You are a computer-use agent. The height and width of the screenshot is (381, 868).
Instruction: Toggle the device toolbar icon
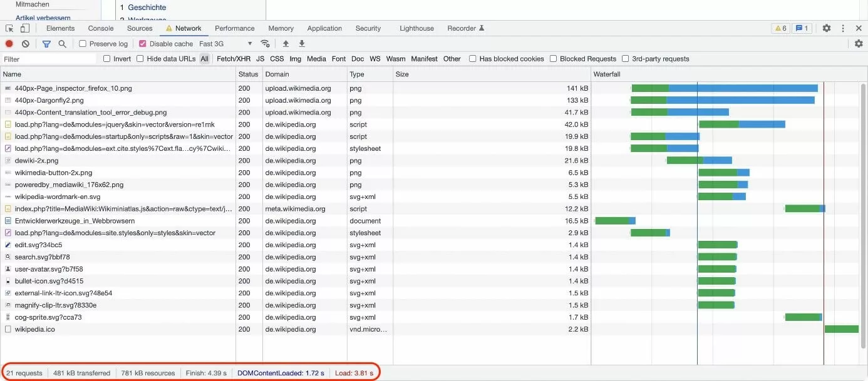pos(25,28)
